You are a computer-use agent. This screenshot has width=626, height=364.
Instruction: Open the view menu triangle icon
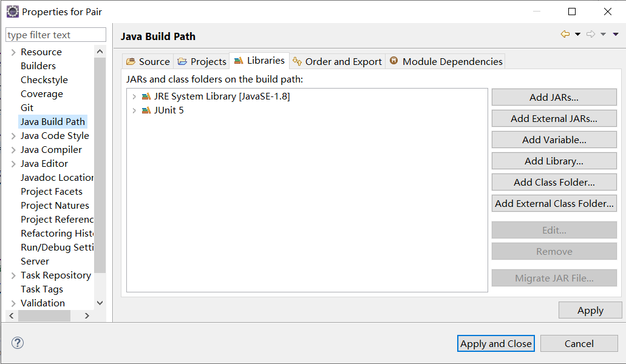(x=616, y=35)
